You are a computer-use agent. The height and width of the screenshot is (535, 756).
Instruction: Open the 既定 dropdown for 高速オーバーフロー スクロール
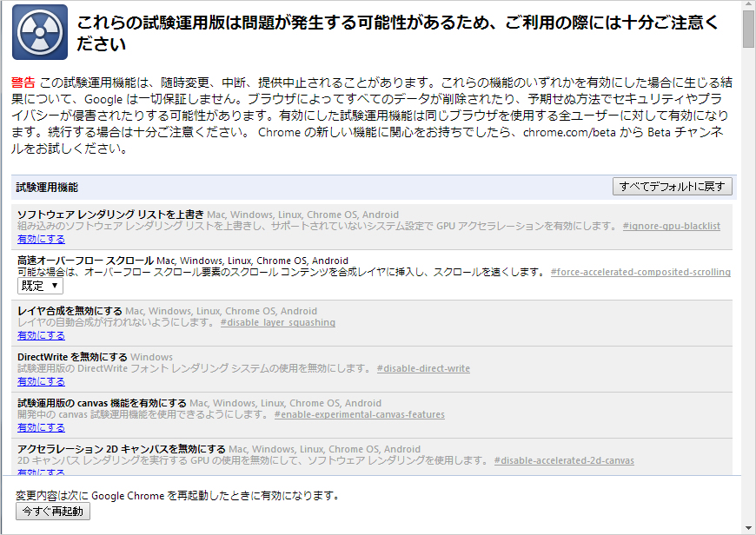(41, 286)
